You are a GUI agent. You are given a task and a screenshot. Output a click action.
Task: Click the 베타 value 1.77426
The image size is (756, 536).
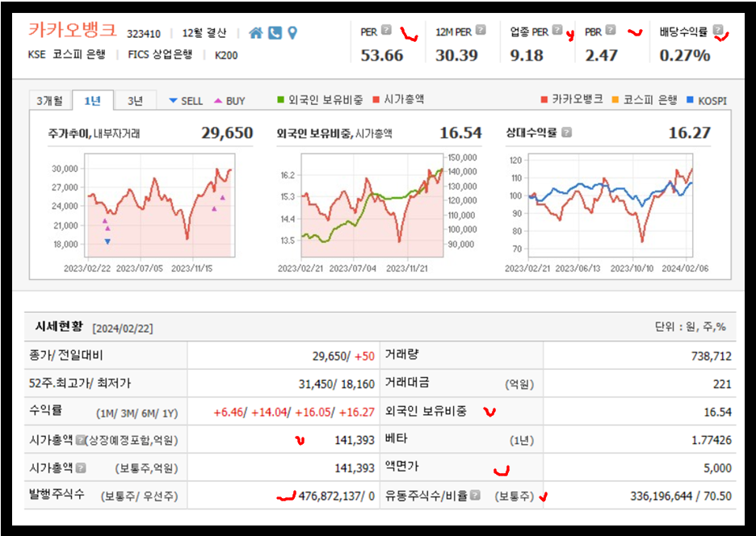click(712, 440)
